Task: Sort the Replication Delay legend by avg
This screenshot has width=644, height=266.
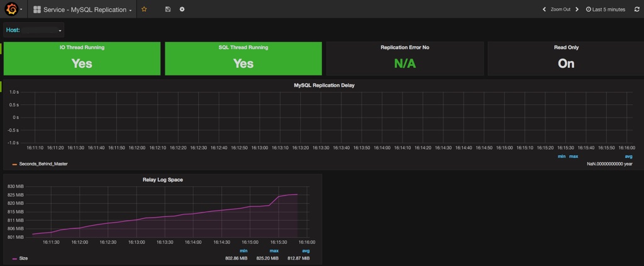Action: 628,157
